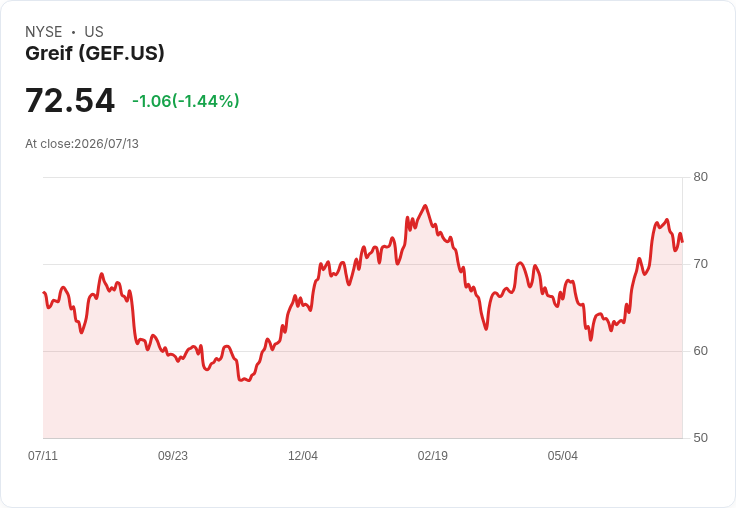Click the 60 y-axis price label
736x508 pixels.
click(x=700, y=351)
